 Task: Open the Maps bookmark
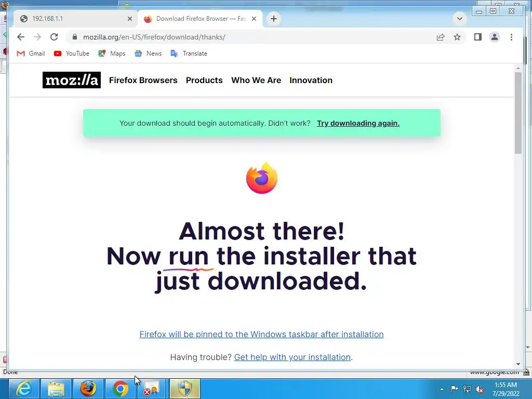tap(112, 54)
